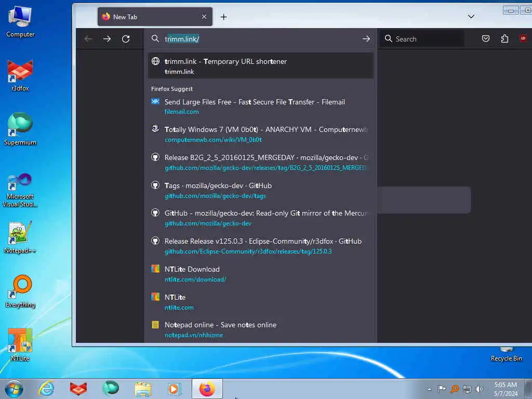Select Release B2G_2_5_20160125_MERGEDAY suggestion
This screenshot has height=399, width=532.
(261, 162)
